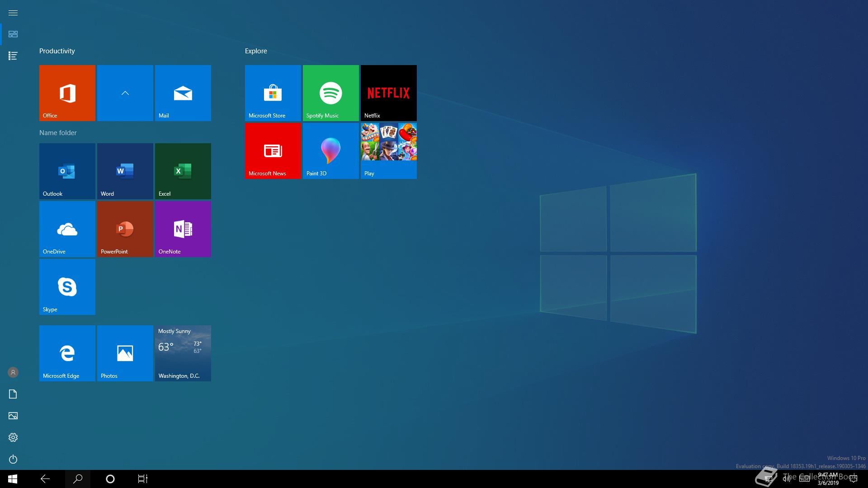Launch PowerPoint tile
868x488 pixels.
click(x=125, y=229)
